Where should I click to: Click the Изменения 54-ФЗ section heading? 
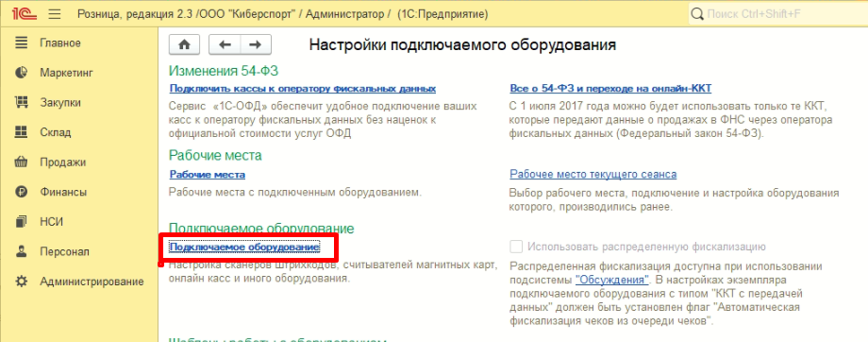pos(224,71)
